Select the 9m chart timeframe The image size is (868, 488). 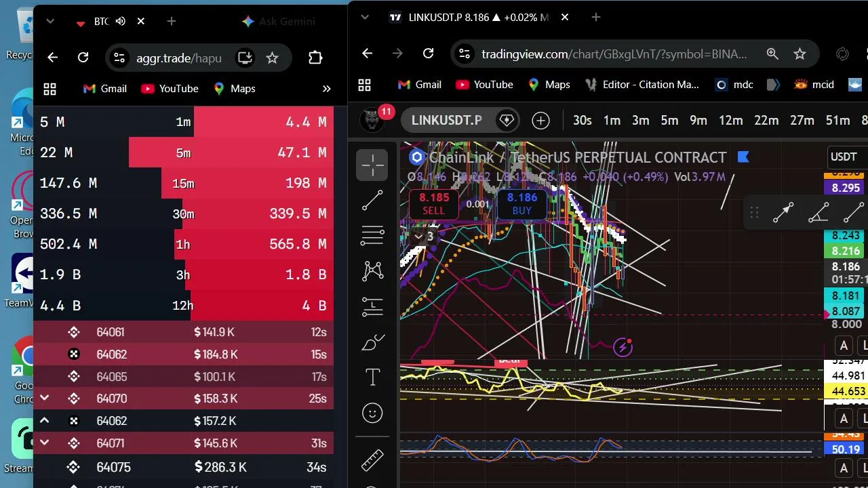pyautogui.click(x=698, y=121)
